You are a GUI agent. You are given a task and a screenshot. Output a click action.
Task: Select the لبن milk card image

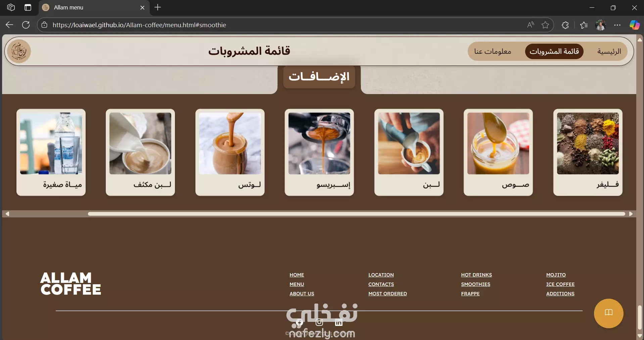[x=409, y=143]
